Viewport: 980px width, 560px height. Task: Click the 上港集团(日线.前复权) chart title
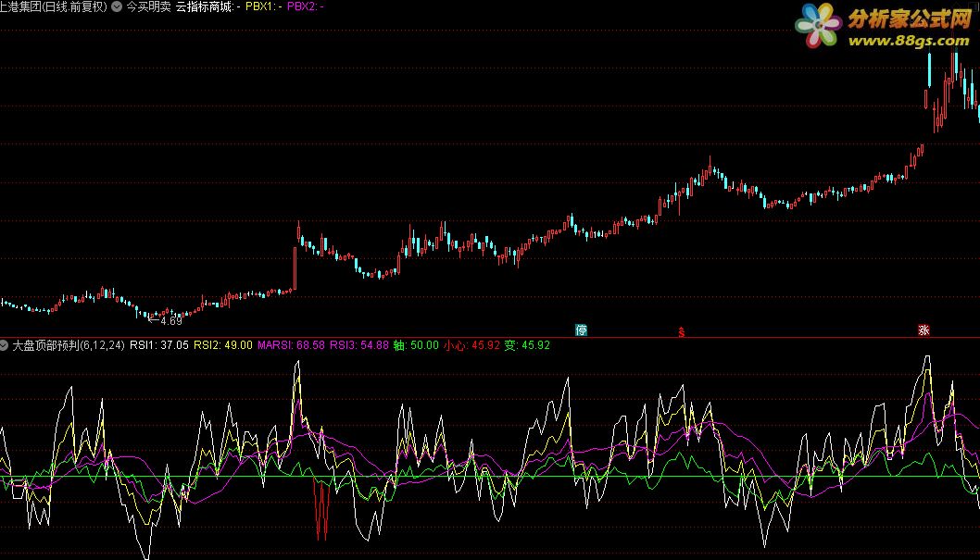54,6
